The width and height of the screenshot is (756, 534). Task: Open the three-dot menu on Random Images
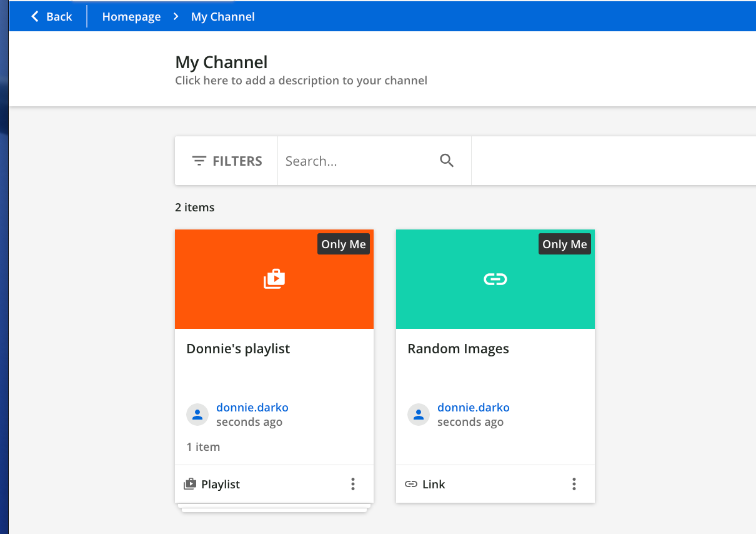574,484
